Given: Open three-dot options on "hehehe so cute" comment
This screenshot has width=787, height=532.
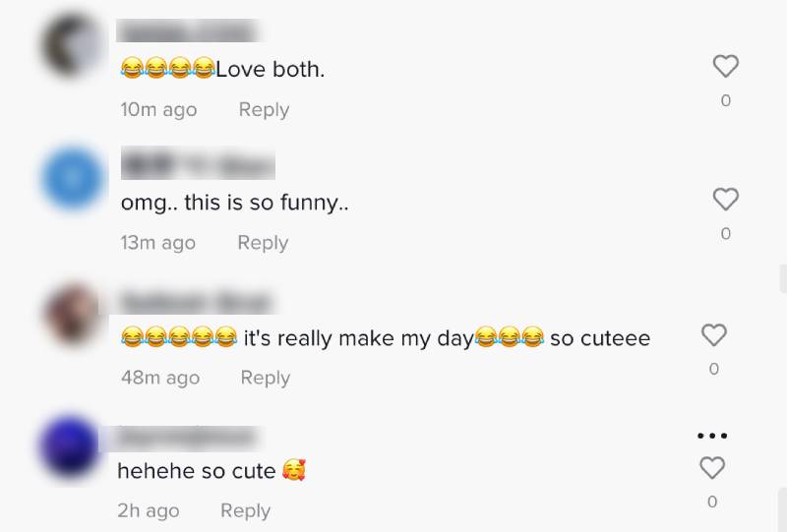Looking at the screenshot, I should 711,436.
